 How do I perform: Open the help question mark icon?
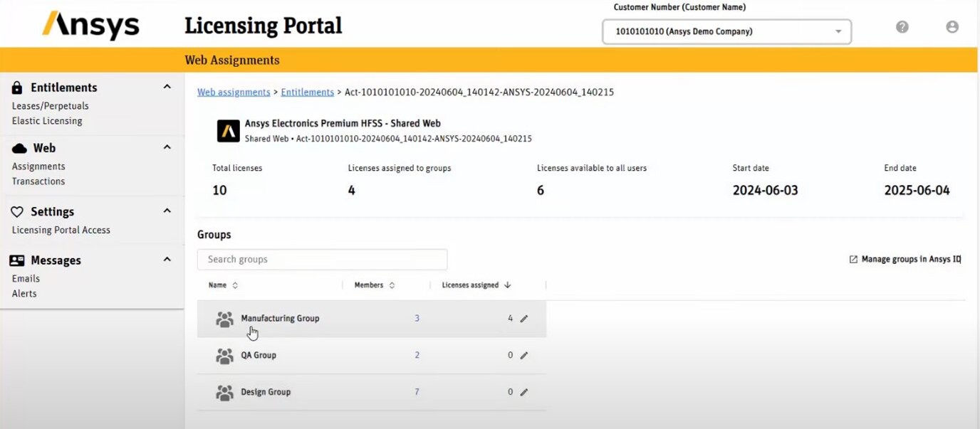[x=902, y=26]
